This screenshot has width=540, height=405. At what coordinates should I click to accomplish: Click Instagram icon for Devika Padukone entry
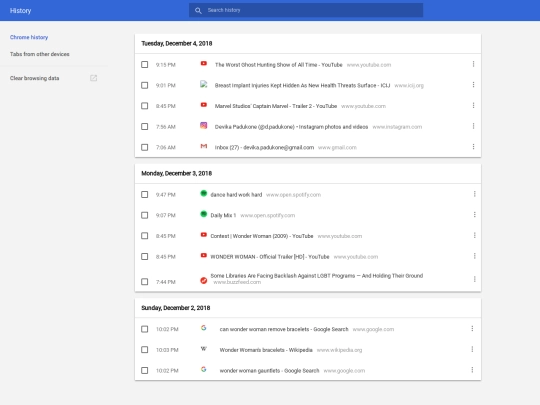click(204, 126)
